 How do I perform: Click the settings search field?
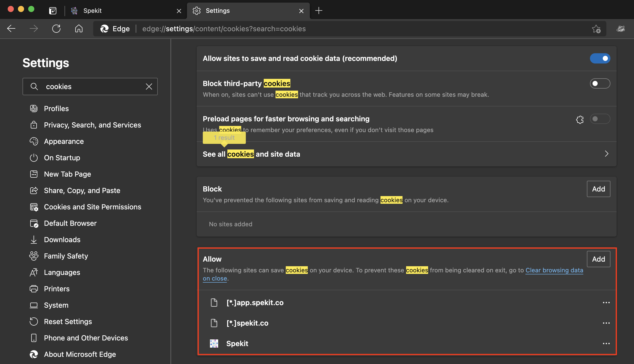[90, 87]
